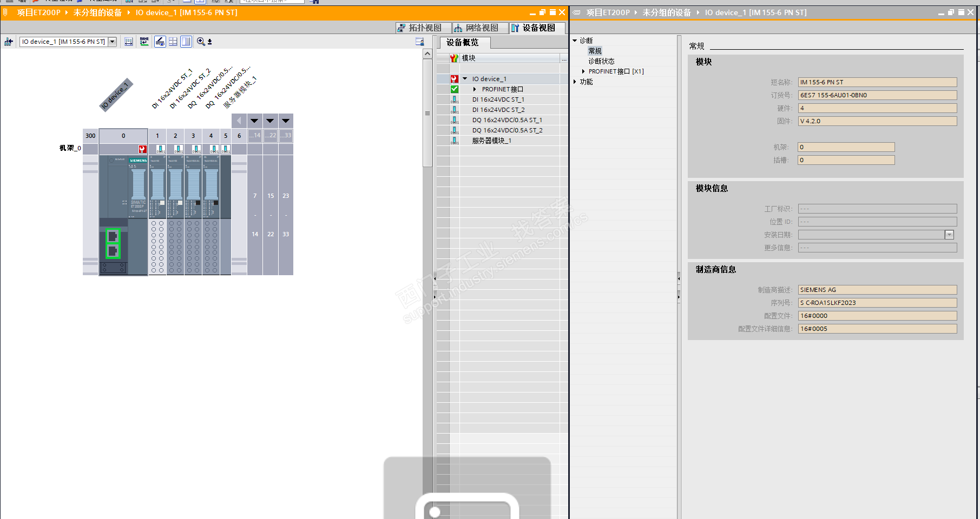
Task: Click the 短名称 field showing IM 155-6 PN ST
Action: tap(877, 82)
